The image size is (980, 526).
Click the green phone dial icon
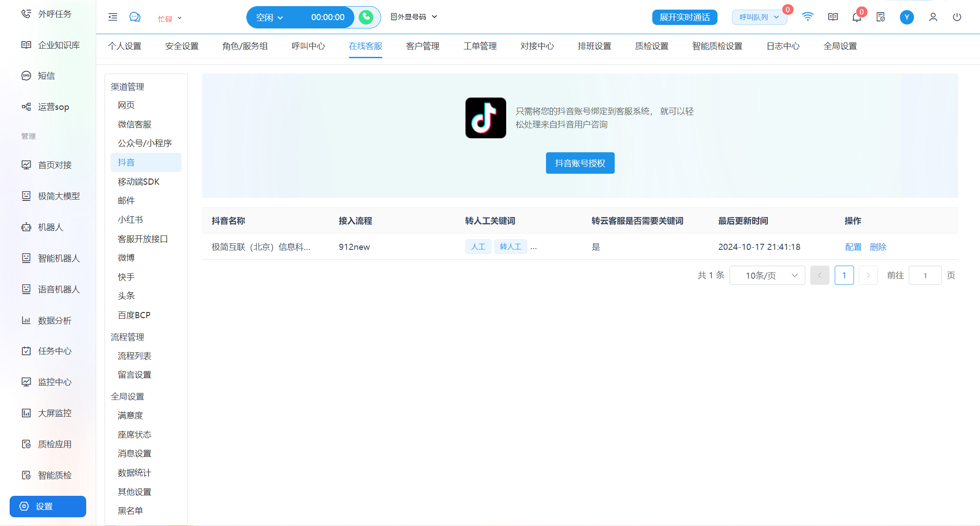[x=366, y=17]
